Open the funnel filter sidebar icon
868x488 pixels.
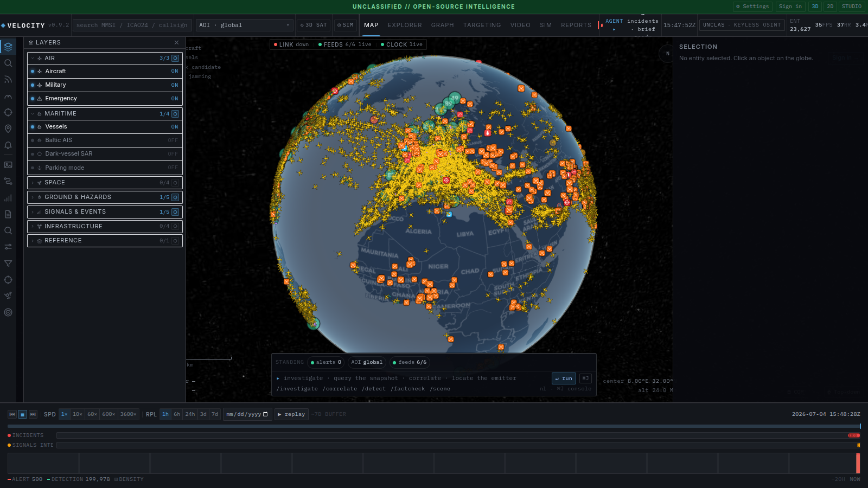pos(8,264)
